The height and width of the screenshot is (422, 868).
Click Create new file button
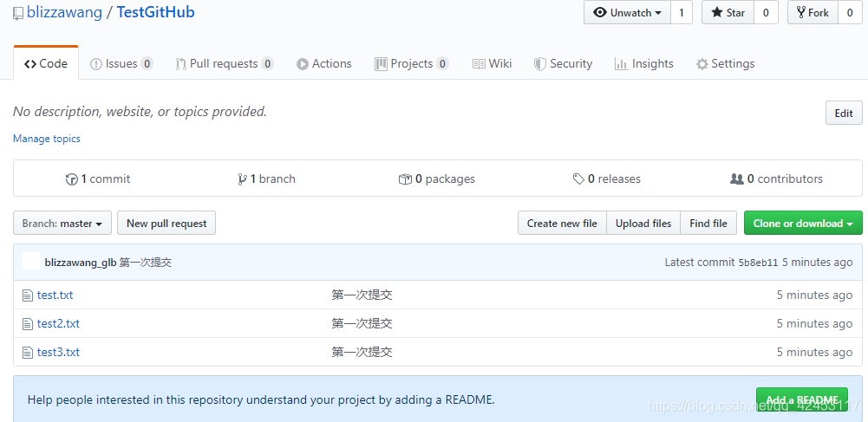(x=563, y=223)
